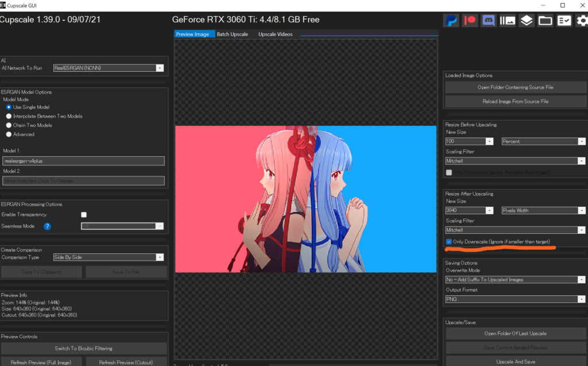Select Interpolate Between Two Models radio button
The height and width of the screenshot is (366, 588).
[x=9, y=116]
